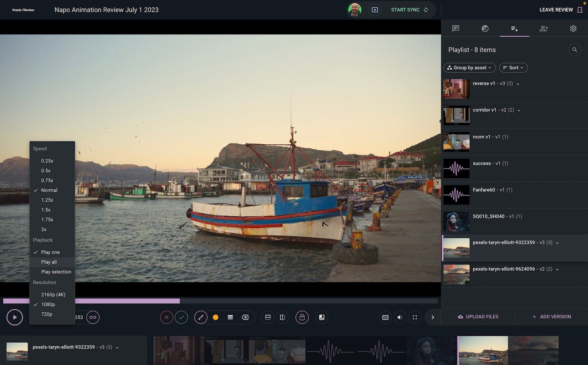Viewport: 588px width, 365px height.
Task: Click the red reject (X) status button
Action: pyautogui.click(x=166, y=317)
